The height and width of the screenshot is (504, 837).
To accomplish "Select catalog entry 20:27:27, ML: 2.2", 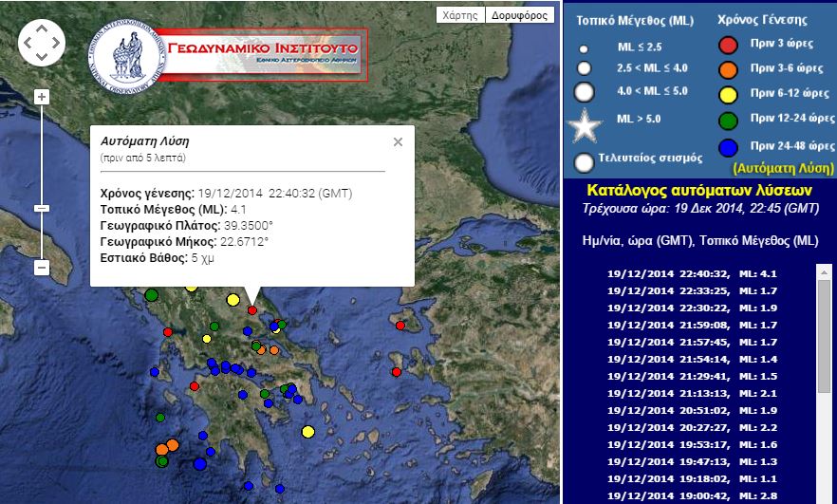I will coord(692,428).
